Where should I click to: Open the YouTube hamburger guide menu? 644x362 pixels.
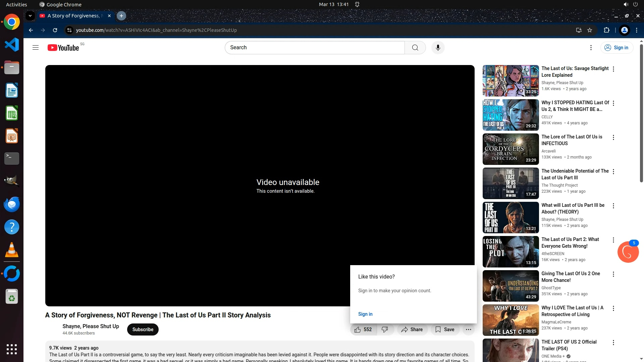pyautogui.click(x=36, y=48)
